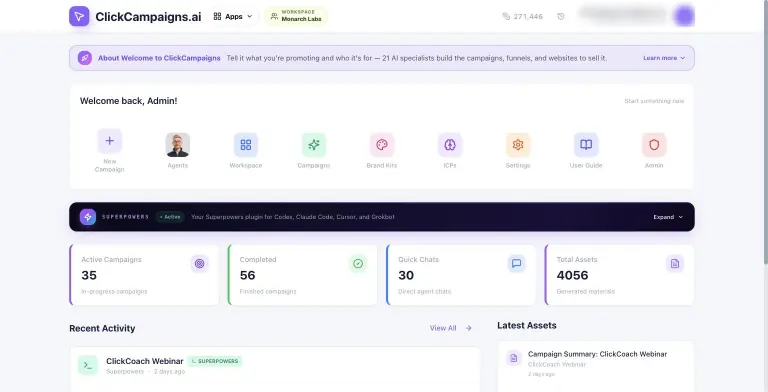Expand the Superpowers banner
Image resolution: width=768 pixels, height=392 pixels.
point(668,217)
